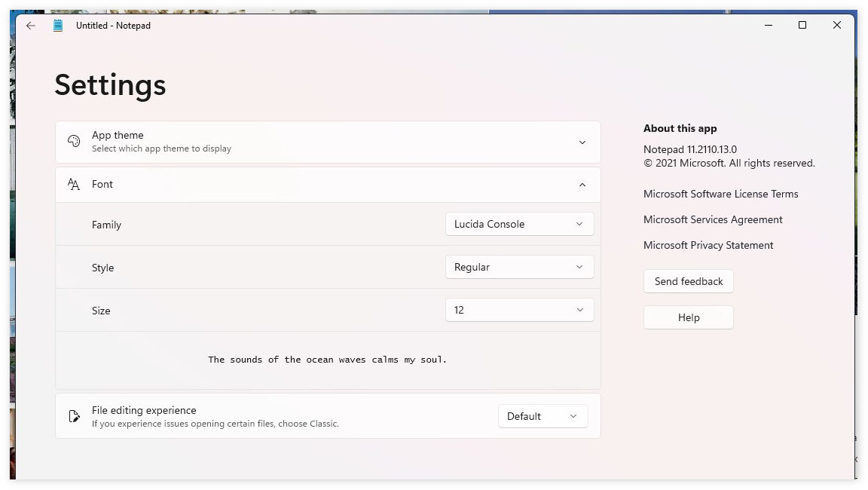Expand the App theme section chevron
Image resolution: width=868 pixels, height=490 pixels.
coord(582,142)
